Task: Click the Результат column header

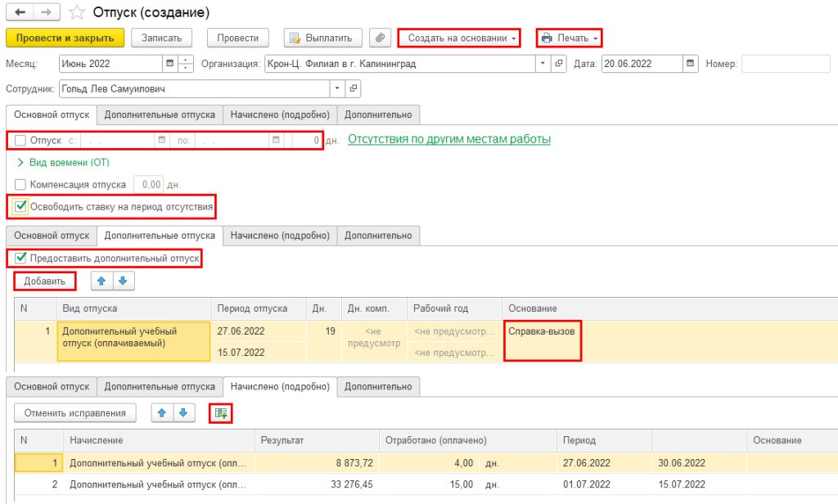Action: pos(317,440)
